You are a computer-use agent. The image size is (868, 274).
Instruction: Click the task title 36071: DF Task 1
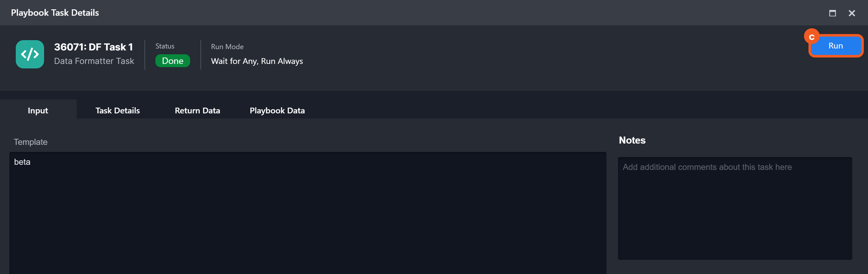[x=93, y=47]
